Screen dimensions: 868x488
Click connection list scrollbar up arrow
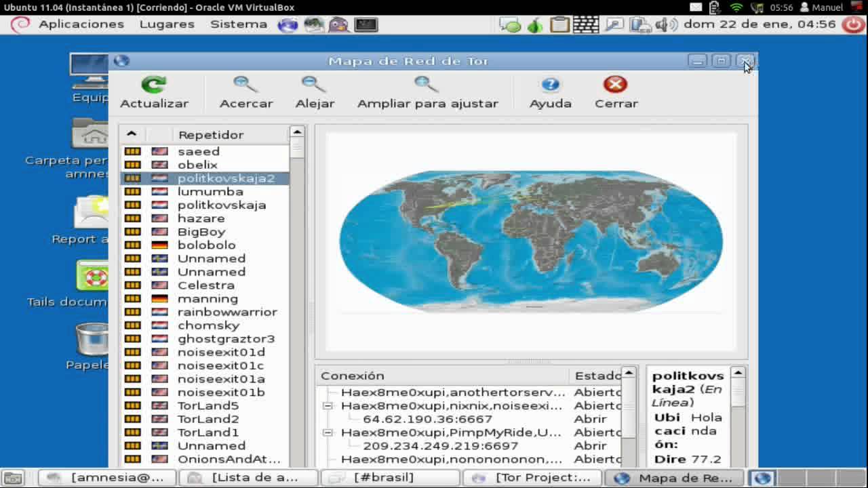[x=629, y=373]
